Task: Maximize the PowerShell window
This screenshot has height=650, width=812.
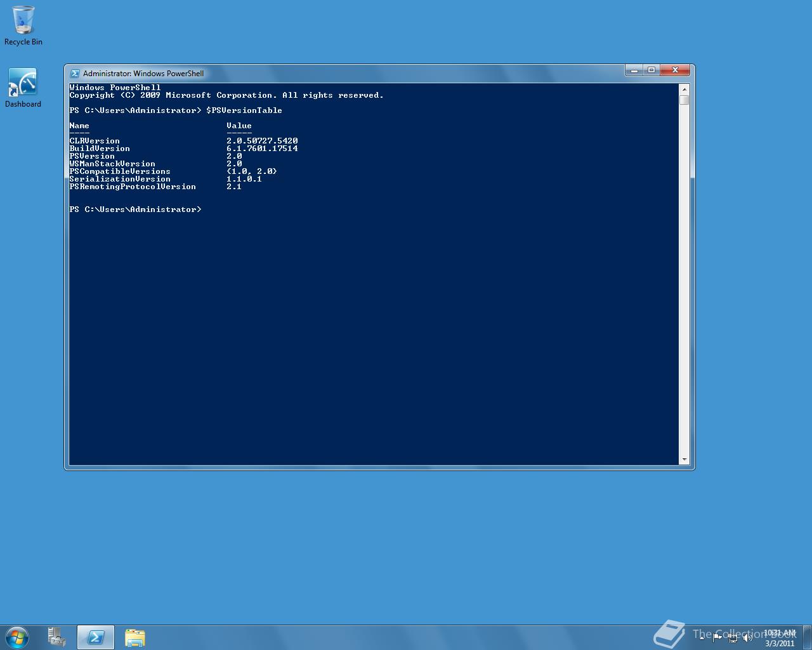Action: pos(651,70)
